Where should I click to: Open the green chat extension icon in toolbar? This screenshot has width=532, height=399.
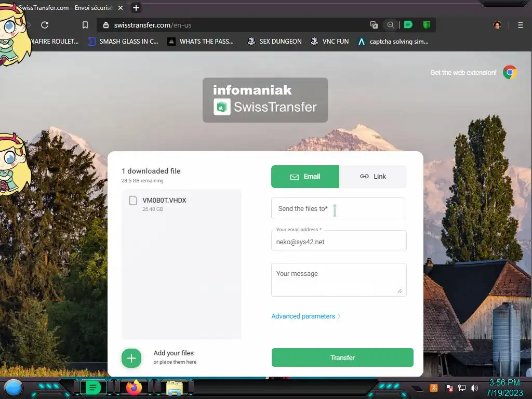[x=408, y=24]
